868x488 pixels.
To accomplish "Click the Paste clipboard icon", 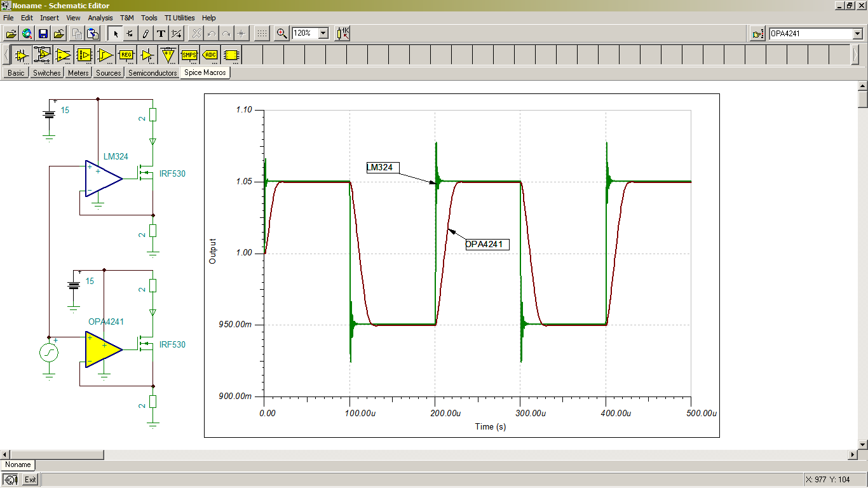I will (x=93, y=34).
